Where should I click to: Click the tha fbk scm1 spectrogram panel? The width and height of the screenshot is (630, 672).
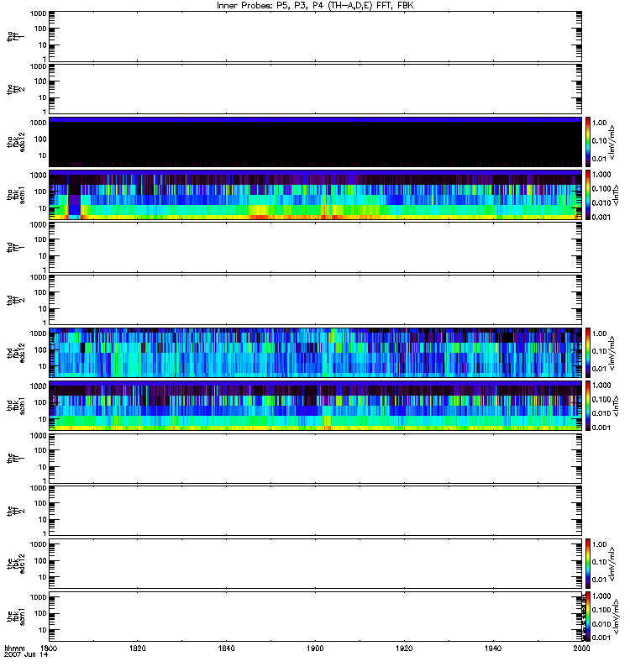[x=316, y=195]
